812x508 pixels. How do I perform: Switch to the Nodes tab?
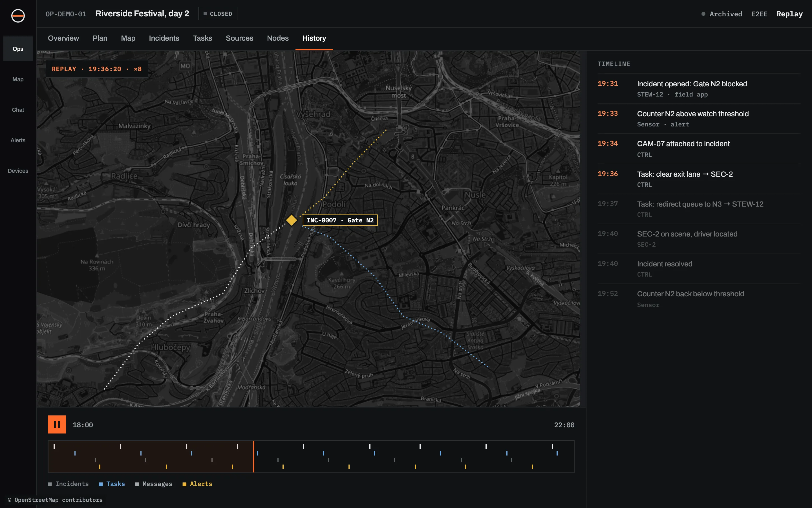[278, 38]
